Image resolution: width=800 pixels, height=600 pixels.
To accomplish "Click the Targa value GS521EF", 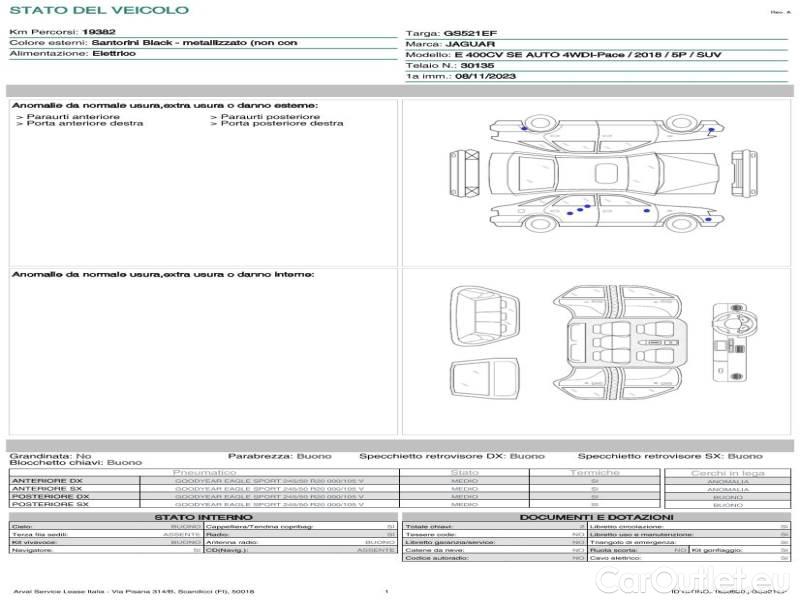I will pyautogui.click(x=470, y=34).
